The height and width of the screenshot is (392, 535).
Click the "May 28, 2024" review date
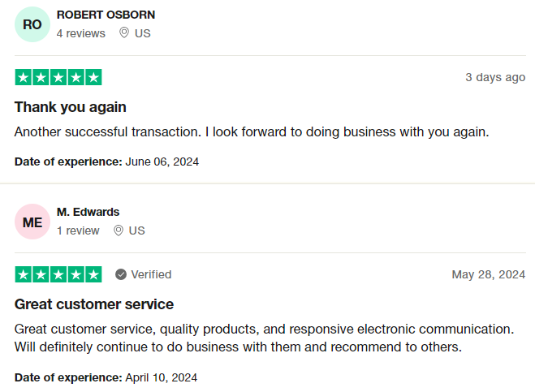pos(489,274)
